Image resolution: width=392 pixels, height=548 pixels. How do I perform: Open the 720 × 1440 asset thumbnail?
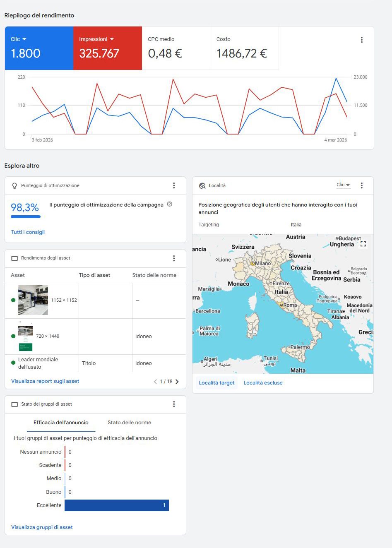[x=26, y=336]
